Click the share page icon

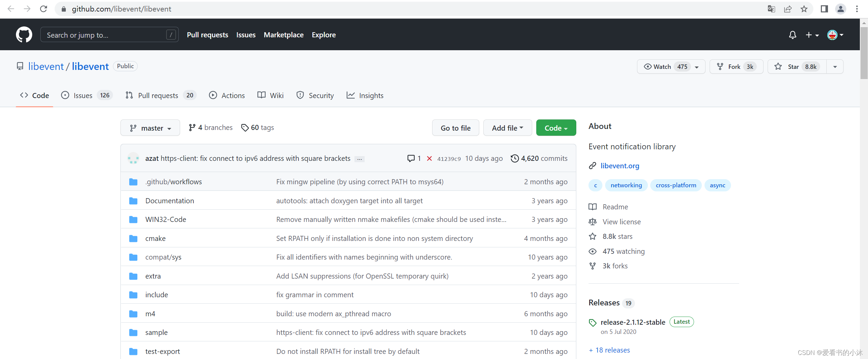coord(788,9)
